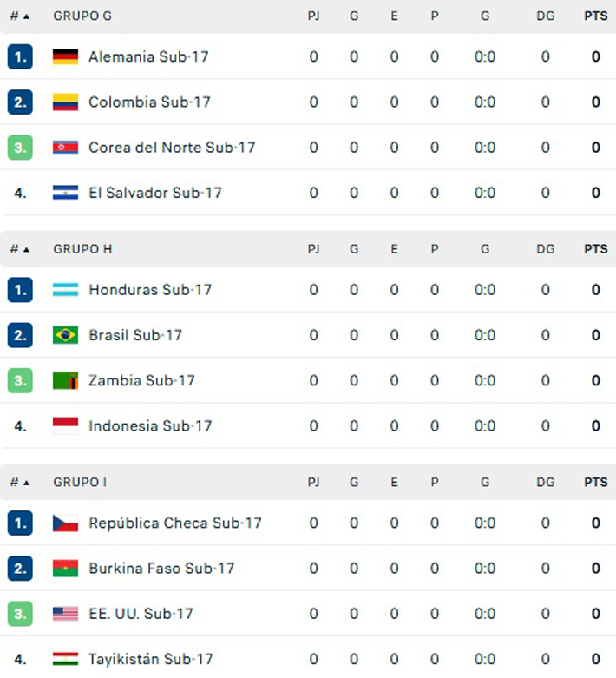Click the Czech Republic flag icon
616x678 pixels.
tap(65, 523)
